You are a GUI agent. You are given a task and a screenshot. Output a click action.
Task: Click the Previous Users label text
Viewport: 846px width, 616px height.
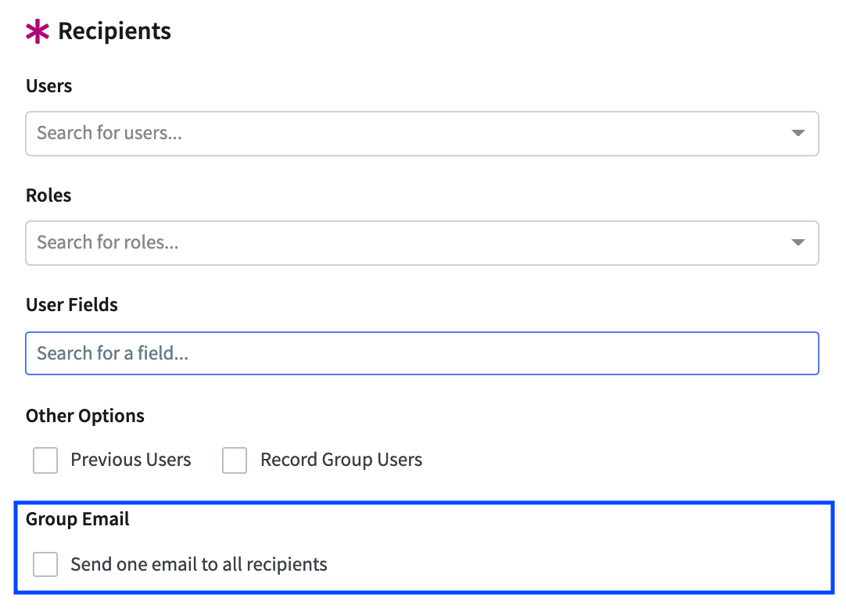[131, 460]
